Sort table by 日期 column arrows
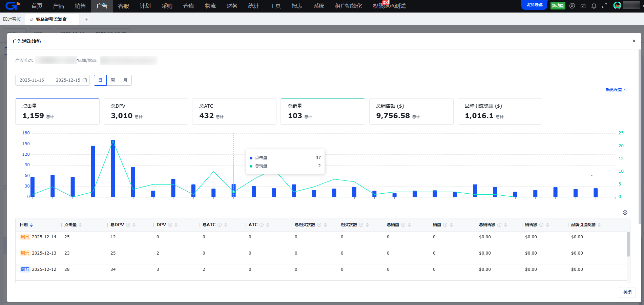This screenshot has width=644, height=305. pos(32,225)
